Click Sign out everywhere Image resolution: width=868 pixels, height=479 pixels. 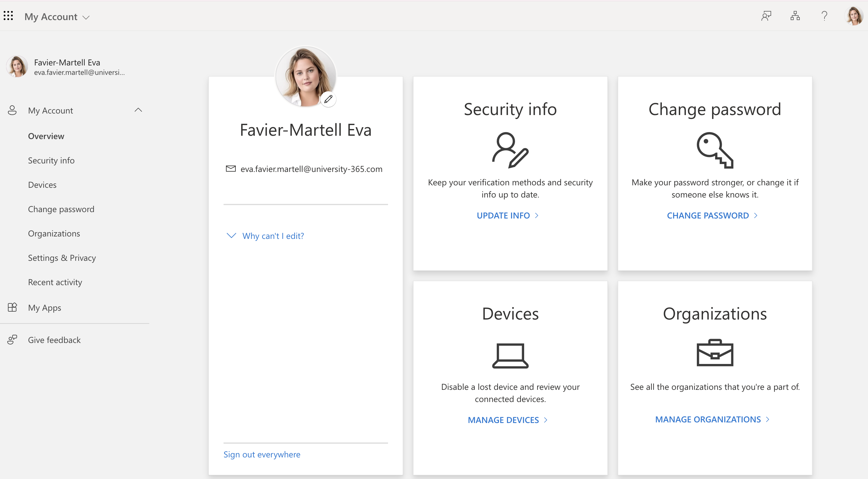(x=262, y=454)
